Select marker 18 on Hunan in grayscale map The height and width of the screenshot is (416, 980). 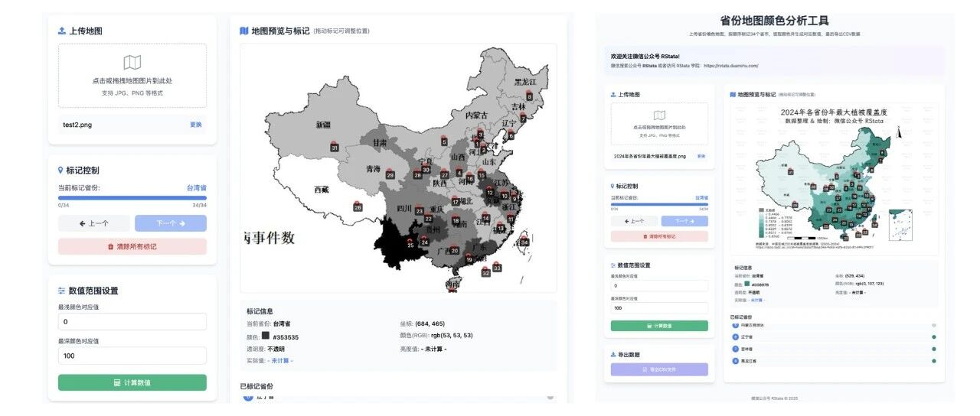click(456, 220)
